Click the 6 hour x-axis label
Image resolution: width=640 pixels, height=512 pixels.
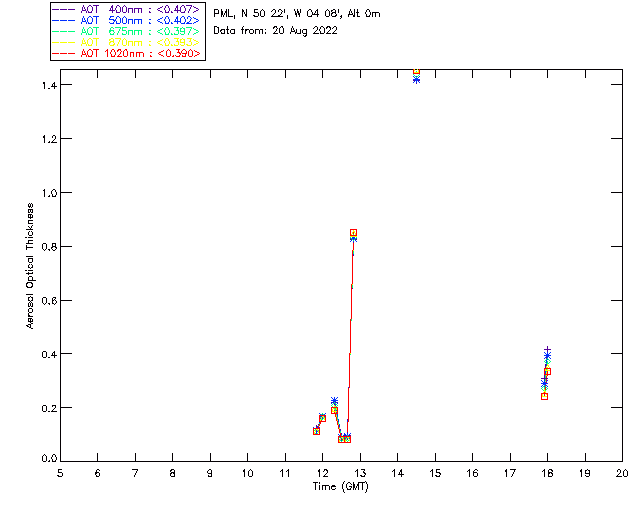pyautogui.click(x=98, y=473)
